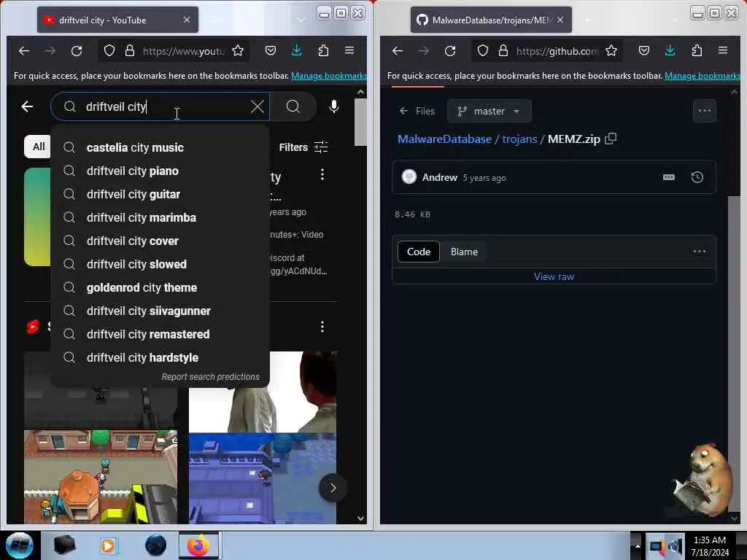
Task: Choose suggestion driftveil city siivagunner
Action: click(x=160, y=311)
